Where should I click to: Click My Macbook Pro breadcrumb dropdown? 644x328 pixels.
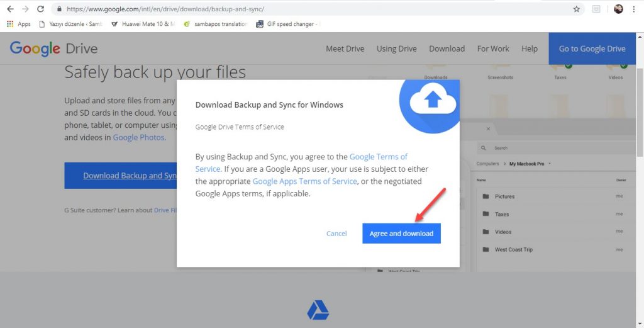click(x=530, y=164)
